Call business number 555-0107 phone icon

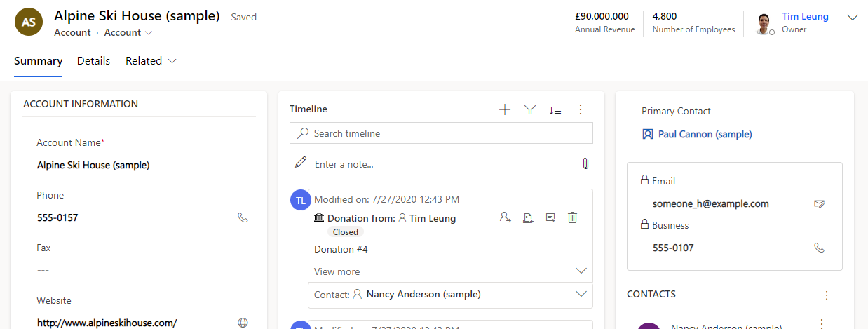point(819,248)
